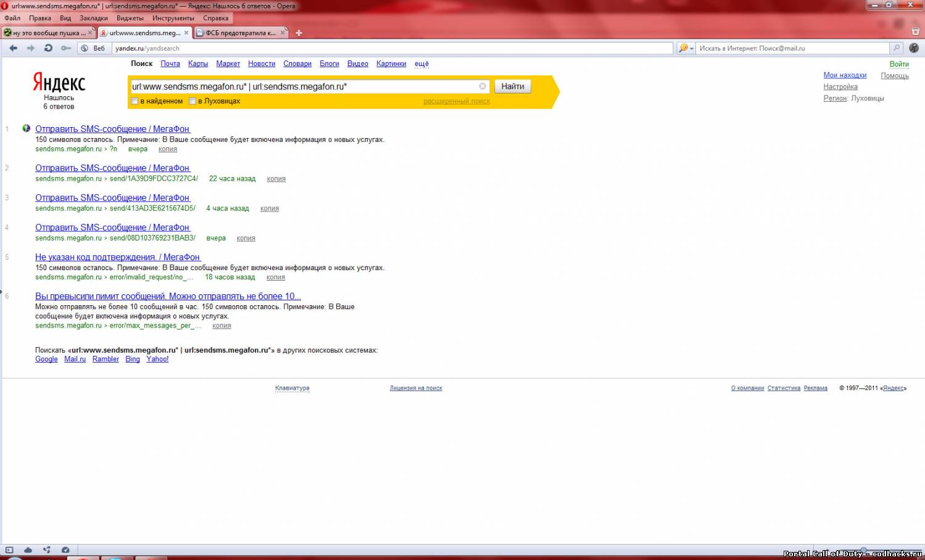
Task: Open a new tab with the plus icon
Action: pyautogui.click(x=299, y=33)
